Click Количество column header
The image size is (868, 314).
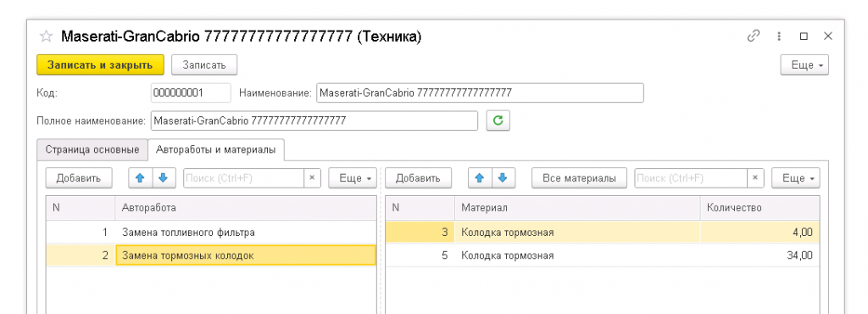[x=760, y=208]
